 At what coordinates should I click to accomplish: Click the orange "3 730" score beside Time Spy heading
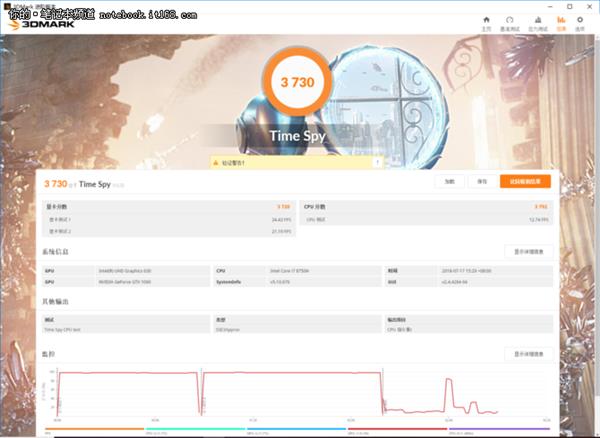pyautogui.click(x=56, y=184)
